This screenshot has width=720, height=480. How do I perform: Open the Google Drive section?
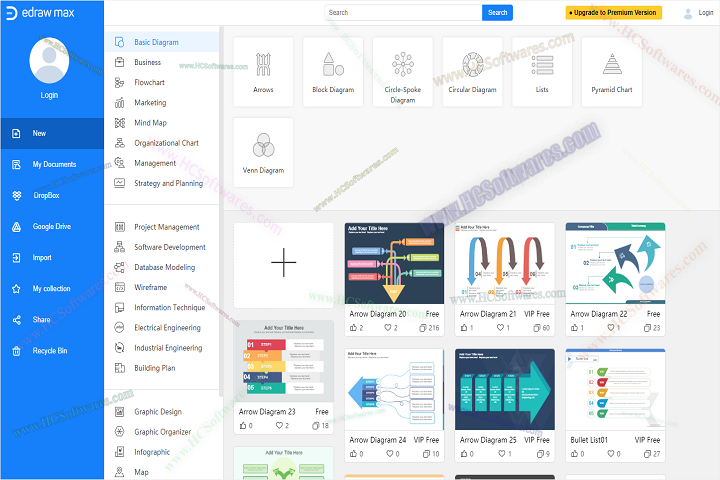coord(52,226)
